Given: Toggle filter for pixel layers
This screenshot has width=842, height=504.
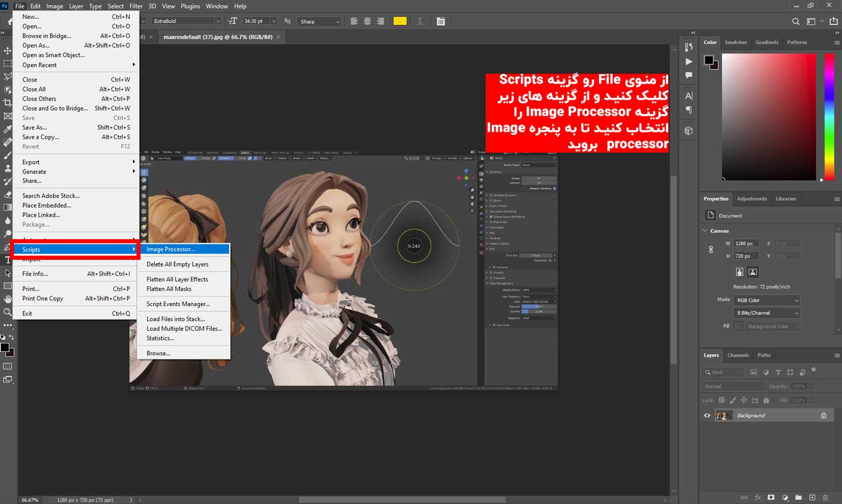Looking at the screenshot, I should (753, 372).
